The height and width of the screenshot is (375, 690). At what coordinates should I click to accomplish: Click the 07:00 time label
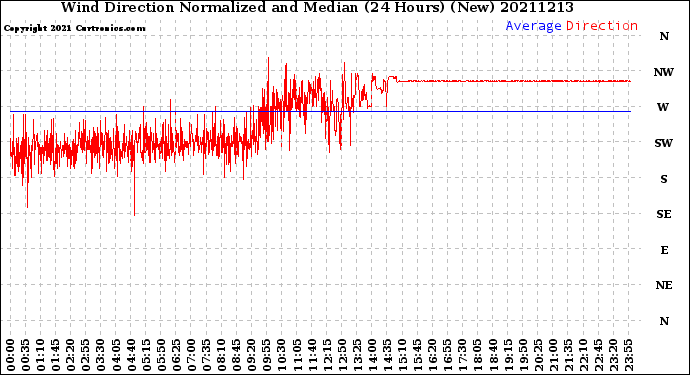tap(191, 355)
